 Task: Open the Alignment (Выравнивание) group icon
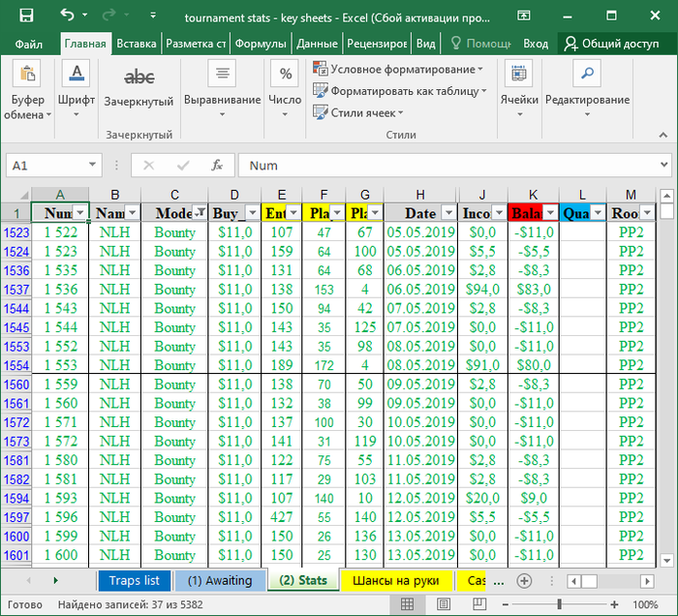(222, 75)
